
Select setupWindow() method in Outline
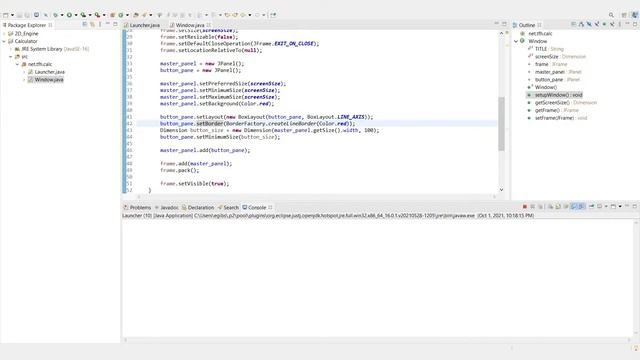(558, 95)
